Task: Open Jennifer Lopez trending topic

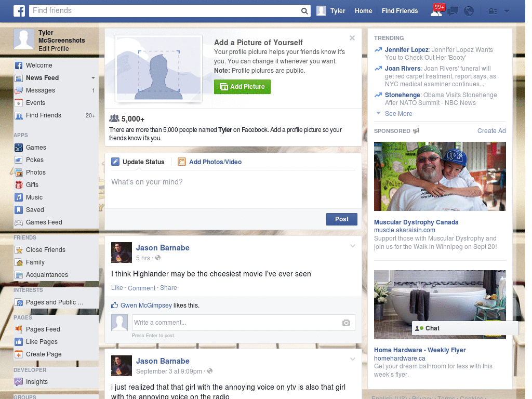Action: [x=406, y=50]
